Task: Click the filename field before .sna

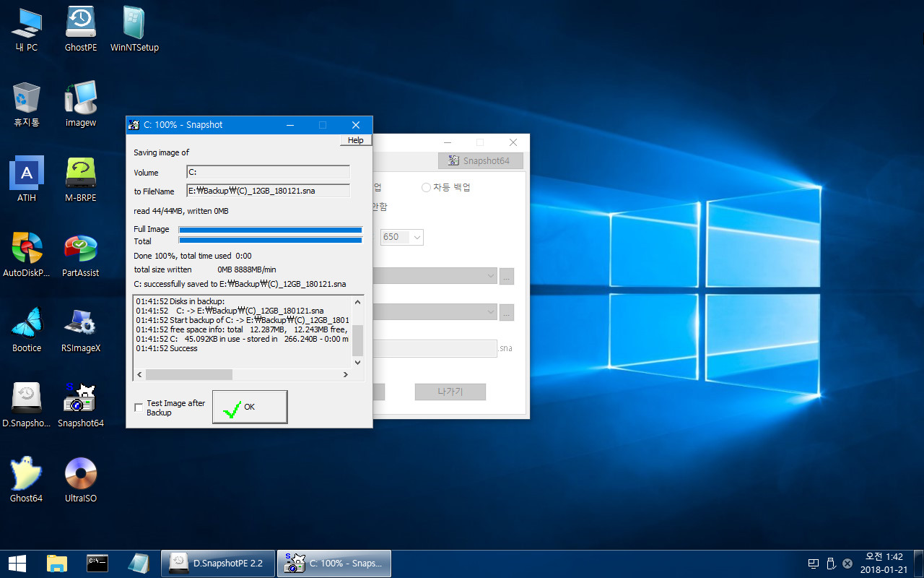Action: [435, 348]
